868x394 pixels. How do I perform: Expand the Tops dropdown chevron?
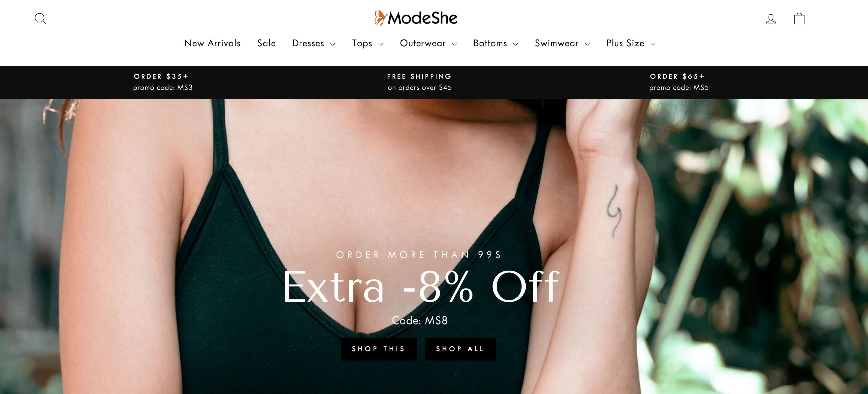(381, 44)
